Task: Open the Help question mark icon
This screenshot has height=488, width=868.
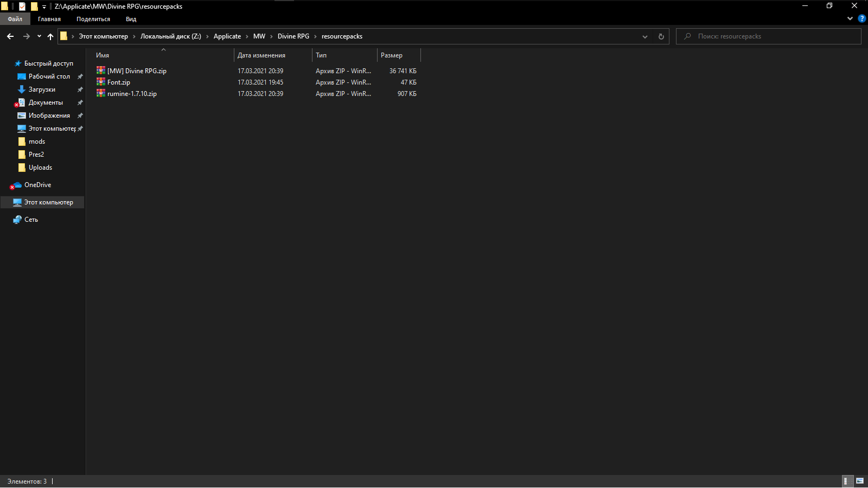Action: coord(861,18)
